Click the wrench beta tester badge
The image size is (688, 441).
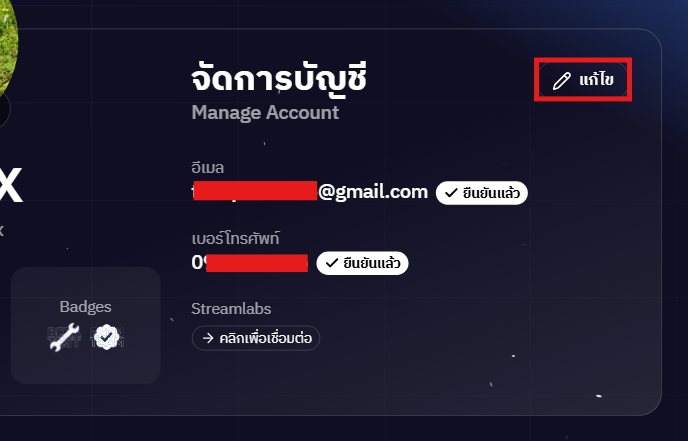[64, 337]
